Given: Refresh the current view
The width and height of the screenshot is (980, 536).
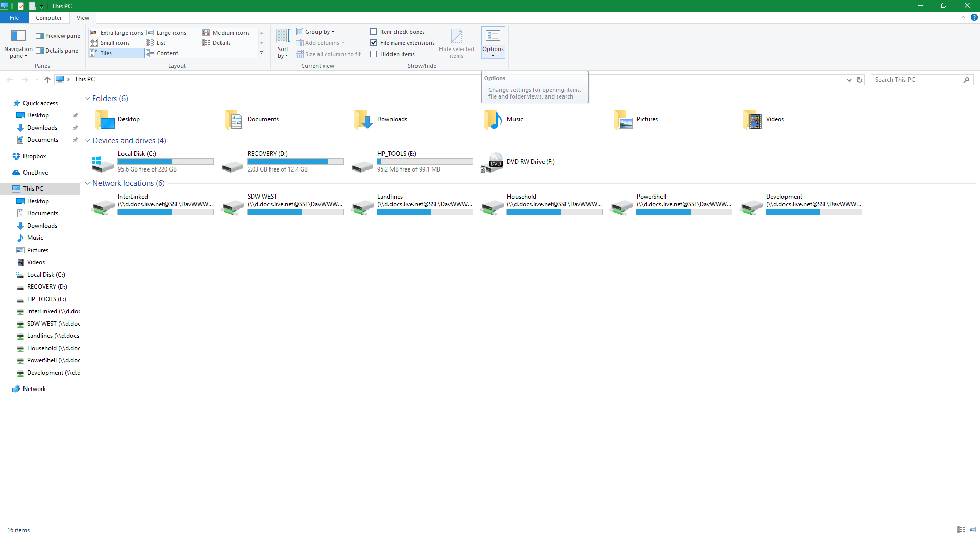Looking at the screenshot, I should (x=860, y=80).
